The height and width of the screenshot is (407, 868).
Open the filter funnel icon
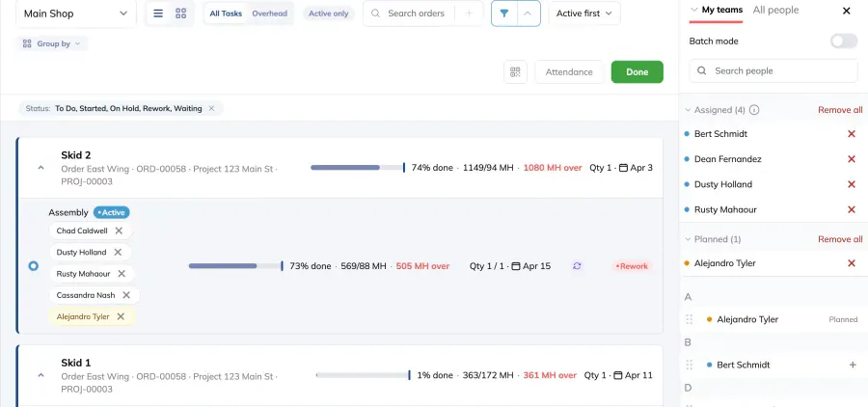click(503, 14)
